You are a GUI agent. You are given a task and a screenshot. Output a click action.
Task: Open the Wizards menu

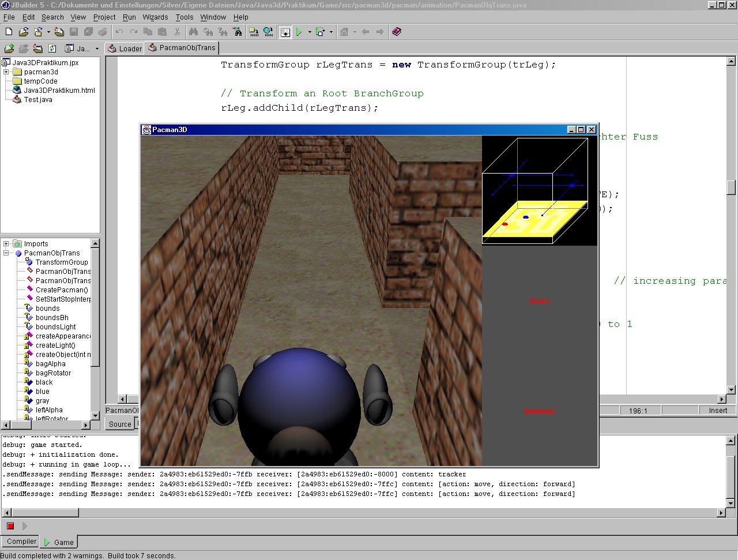(x=155, y=17)
